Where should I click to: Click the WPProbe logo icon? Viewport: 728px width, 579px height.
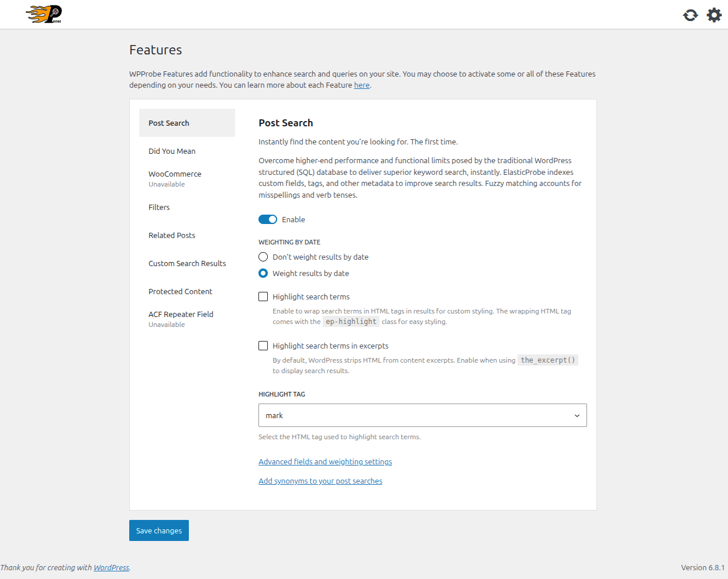click(x=44, y=14)
